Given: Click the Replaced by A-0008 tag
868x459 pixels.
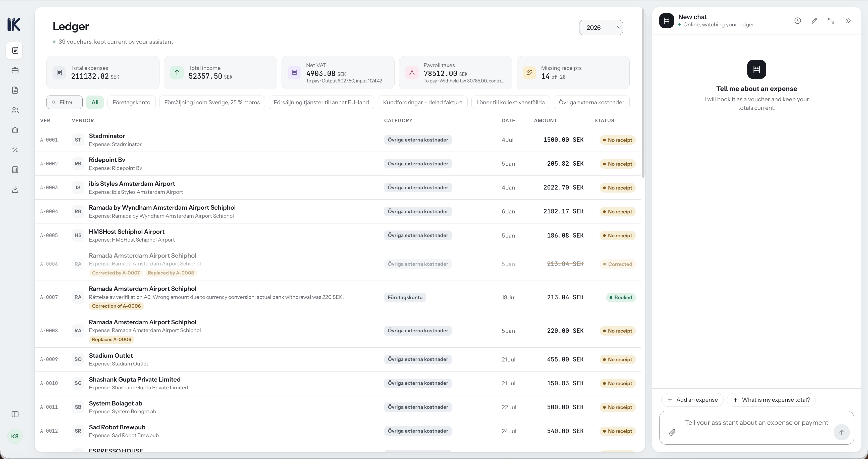Looking at the screenshot, I should click(171, 273).
